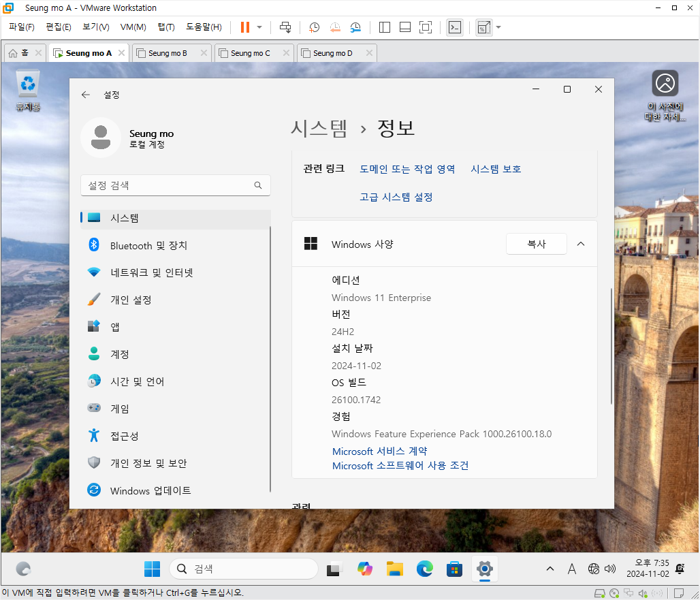
Task: Open the 도움말(H) menu
Action: (204, 27)
